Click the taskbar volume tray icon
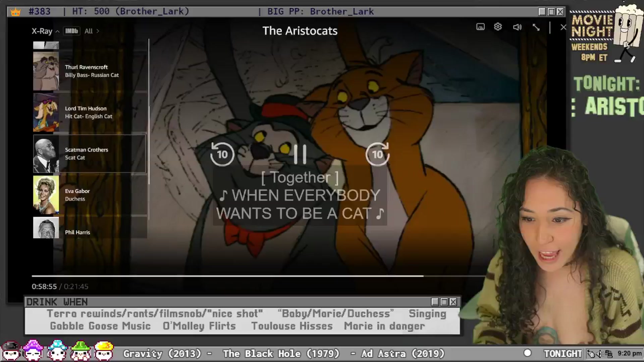The image size is (644, 362). click(x=599, y=354)
